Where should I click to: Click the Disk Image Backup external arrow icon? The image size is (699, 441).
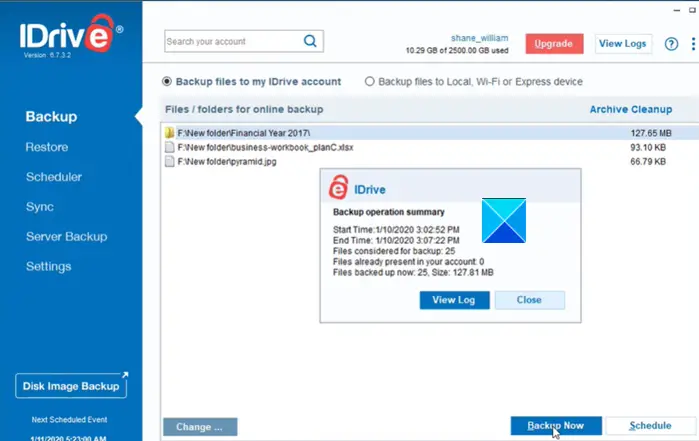pos(125,375)
